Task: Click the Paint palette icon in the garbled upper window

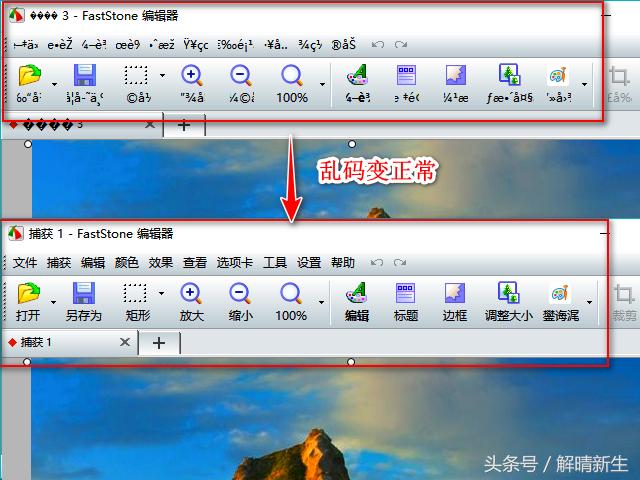Action: click(558, 75)
